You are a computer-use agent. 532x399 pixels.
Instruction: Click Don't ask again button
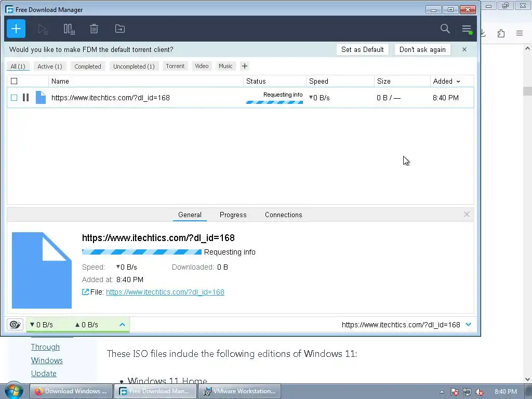tap(422, 49)
